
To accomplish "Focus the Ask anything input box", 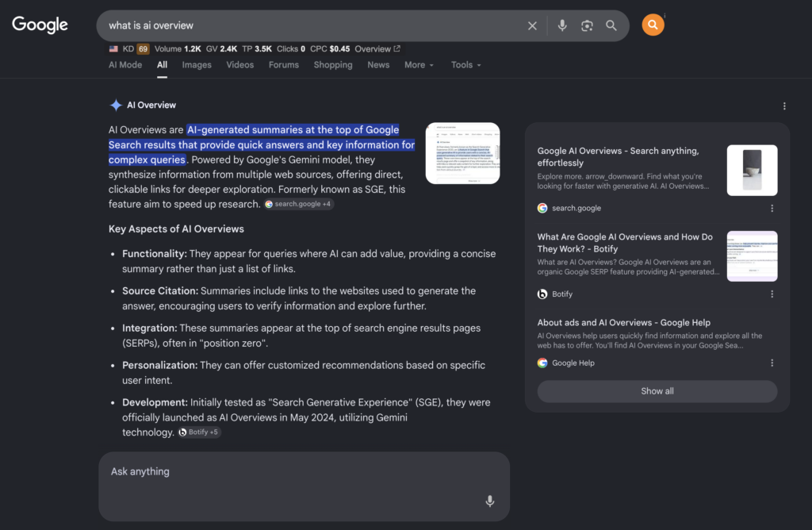I will (x=304, y=486).
